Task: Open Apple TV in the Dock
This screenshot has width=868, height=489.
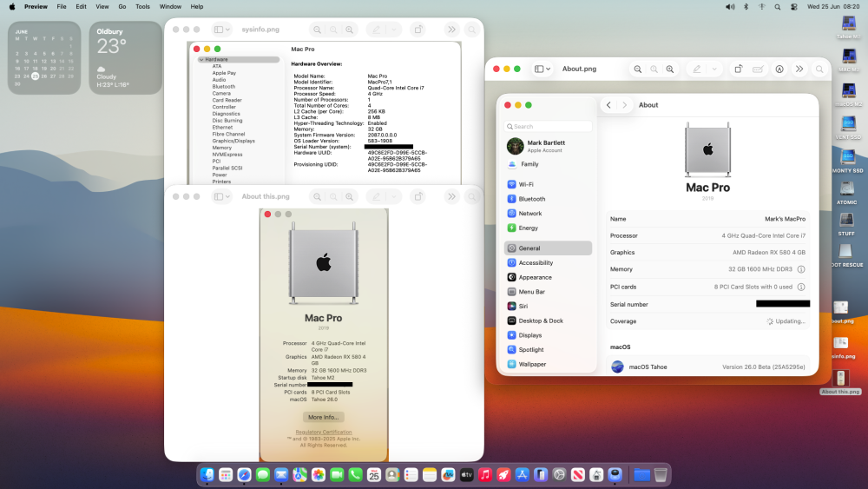Action: point(467,474)
